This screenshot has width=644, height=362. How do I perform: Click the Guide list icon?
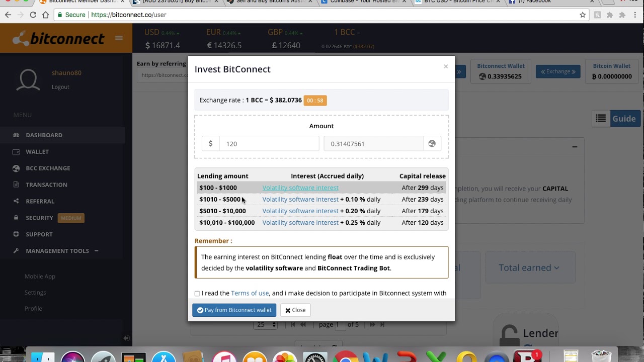coord(601,119)
